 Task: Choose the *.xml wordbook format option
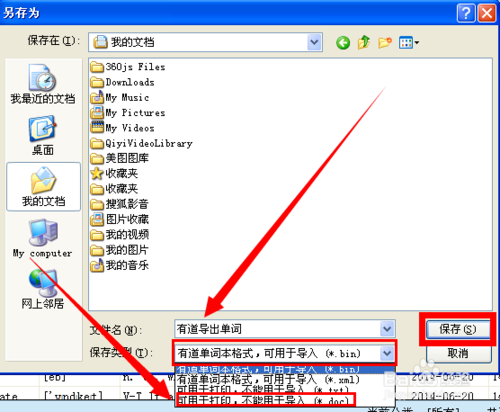268,379
